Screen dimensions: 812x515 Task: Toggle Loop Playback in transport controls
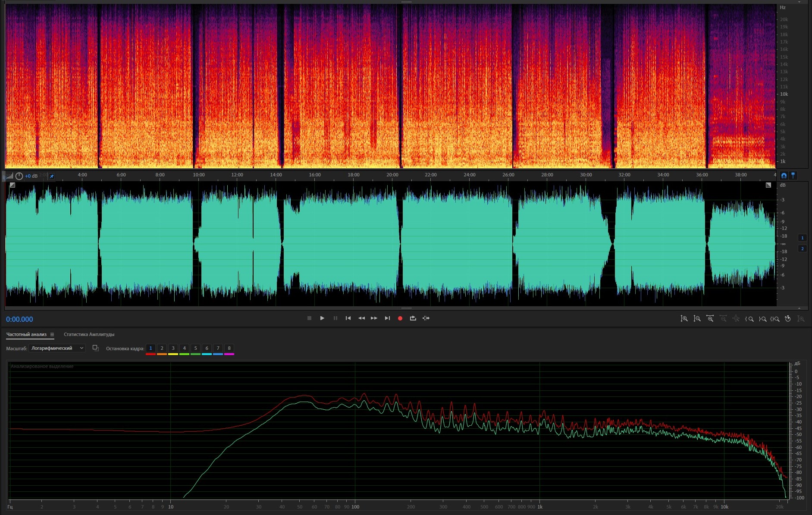coord(413,318)
